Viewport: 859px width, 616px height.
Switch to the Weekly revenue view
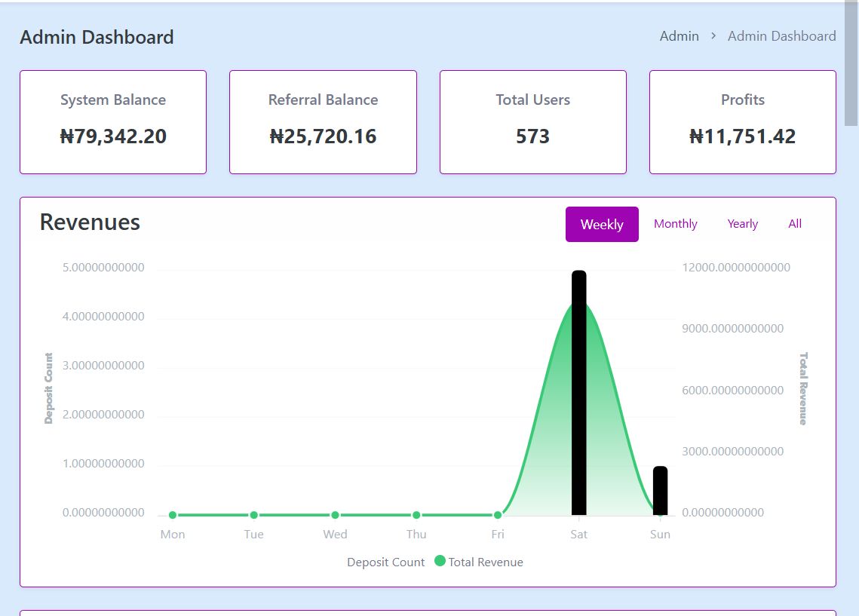click(602, 225)
